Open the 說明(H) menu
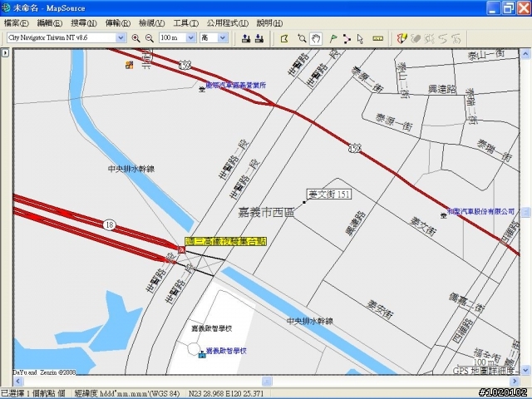This screenshot has height=399, width=532. pyautogui.click(x=269, y=23)
